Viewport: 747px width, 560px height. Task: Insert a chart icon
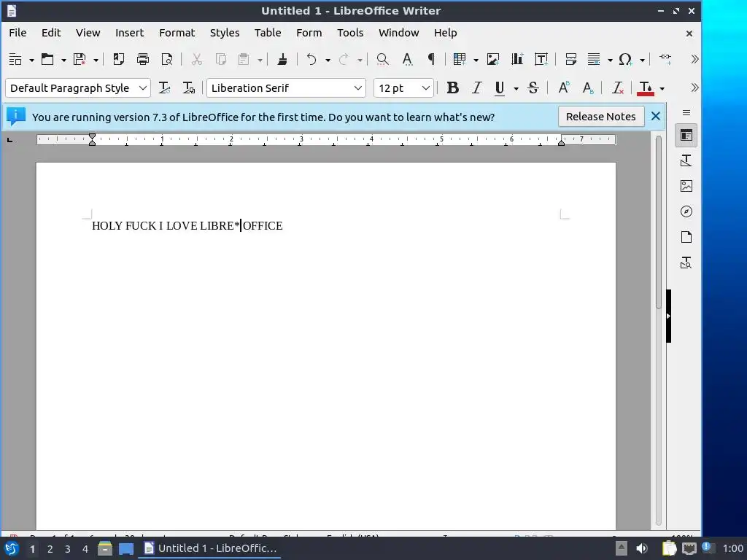point(517,59)
